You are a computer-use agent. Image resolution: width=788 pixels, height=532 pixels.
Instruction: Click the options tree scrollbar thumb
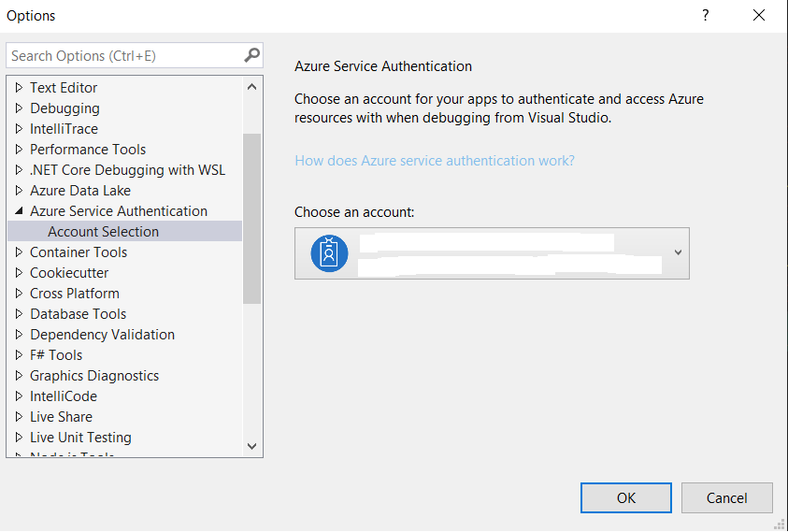[x=251, y=219]
